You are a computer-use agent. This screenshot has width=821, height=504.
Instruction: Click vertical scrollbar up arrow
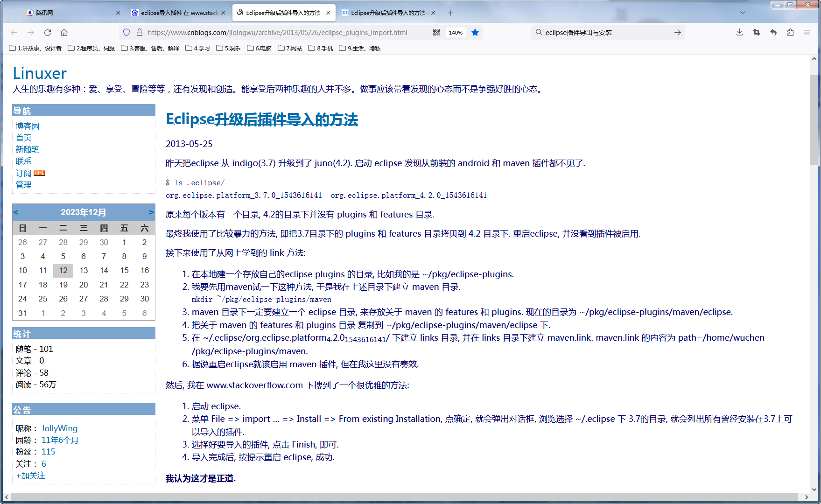[814, 59]
